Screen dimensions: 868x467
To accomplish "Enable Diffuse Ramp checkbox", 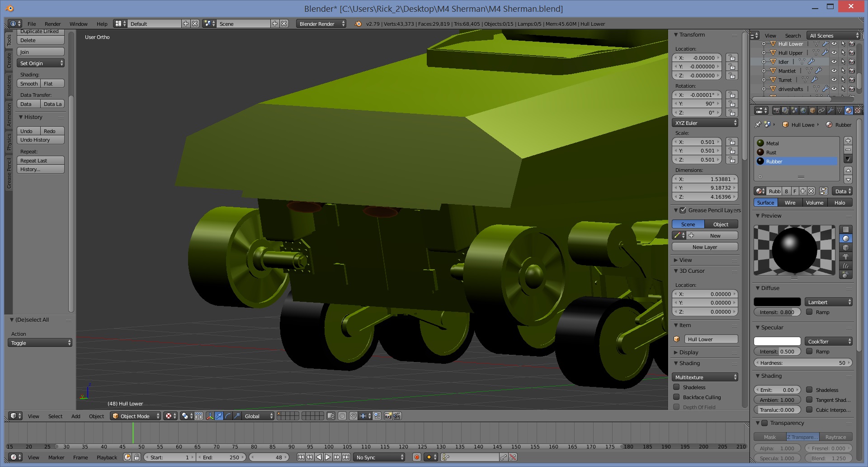I will tap(809, 312).
